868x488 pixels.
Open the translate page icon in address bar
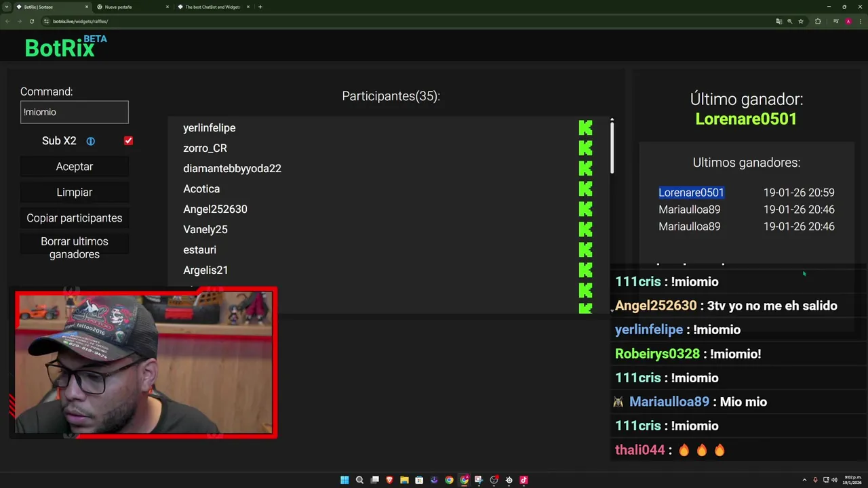[x=778, y=21]
